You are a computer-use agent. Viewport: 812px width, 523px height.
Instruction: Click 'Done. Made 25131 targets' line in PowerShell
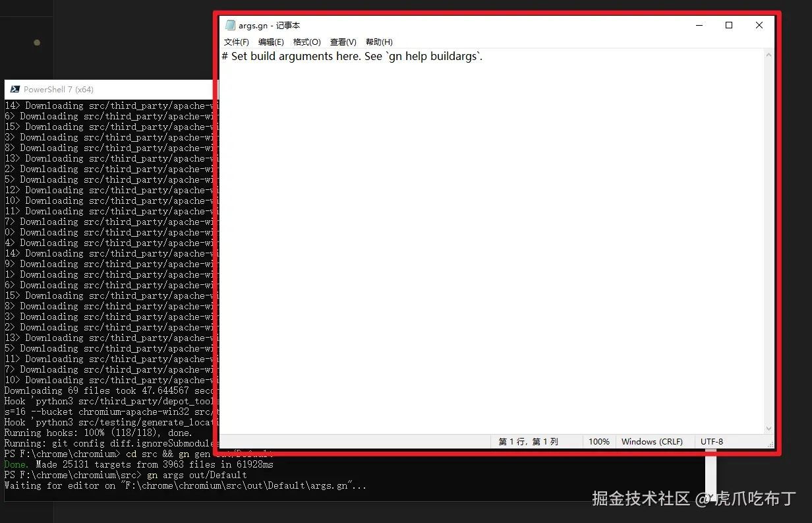[x=138, y=464]
